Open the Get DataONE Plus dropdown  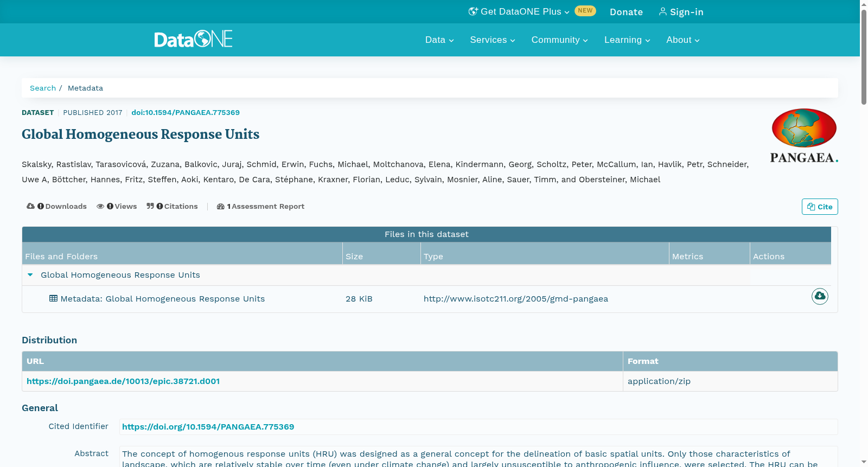[519, 11]
